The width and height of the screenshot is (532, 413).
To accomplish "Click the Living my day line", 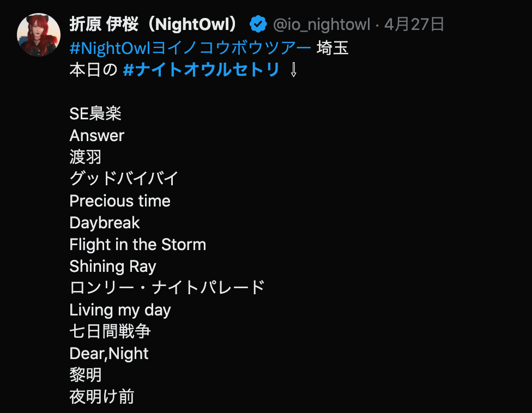I will [120, 310].
